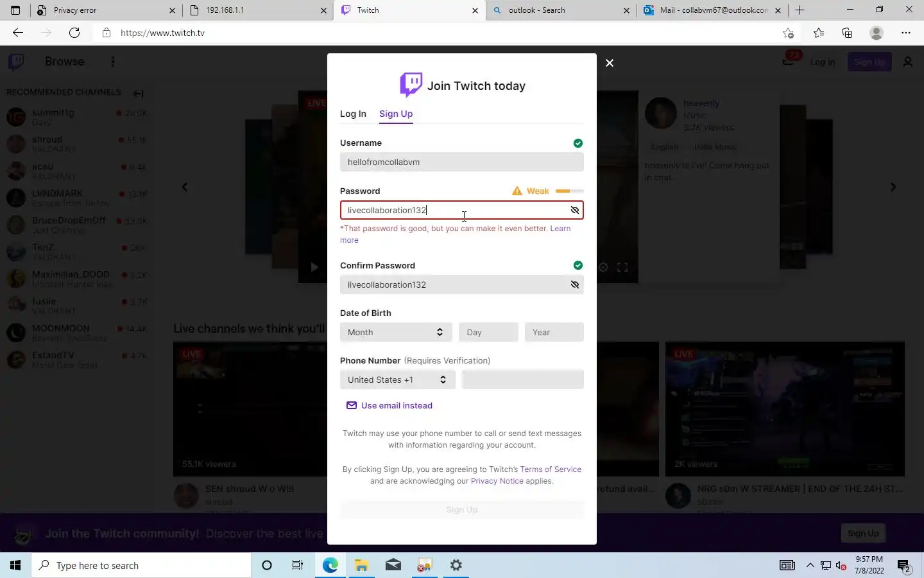Image resolution: width=924 pixels, height=578 pixels.
Task: Open the Maximilian_DOOD channel
Action: 77,279
